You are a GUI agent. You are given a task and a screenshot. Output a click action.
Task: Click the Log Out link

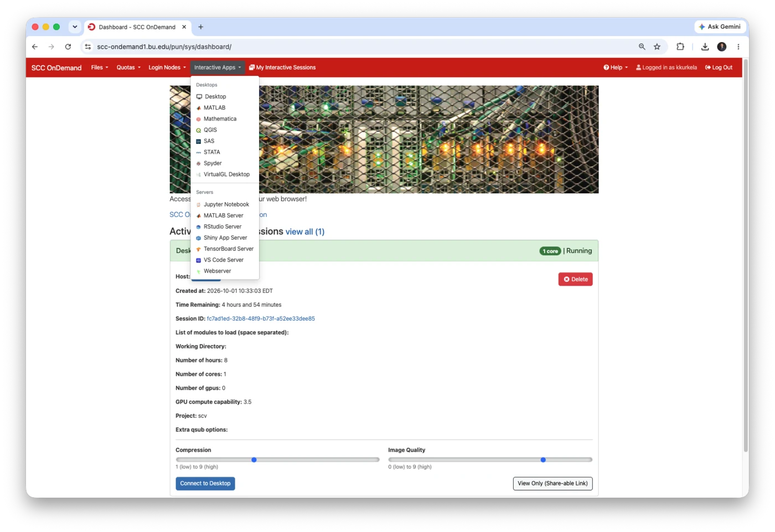(719, 68)
